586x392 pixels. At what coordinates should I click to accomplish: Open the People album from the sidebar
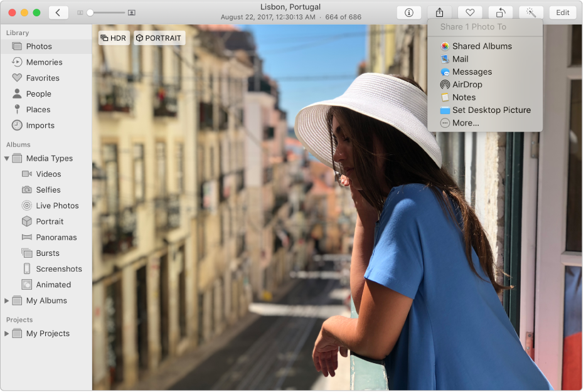[x=40, y=93]
